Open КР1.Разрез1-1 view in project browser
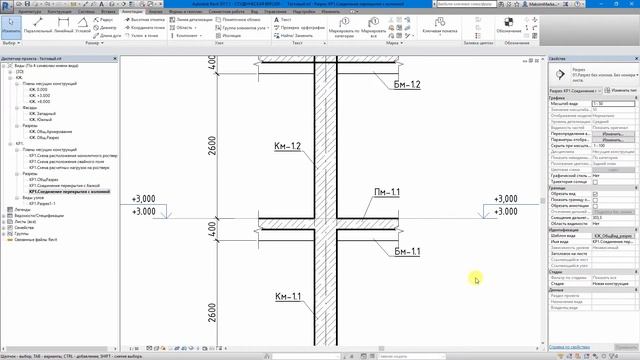 coord(42,204)
